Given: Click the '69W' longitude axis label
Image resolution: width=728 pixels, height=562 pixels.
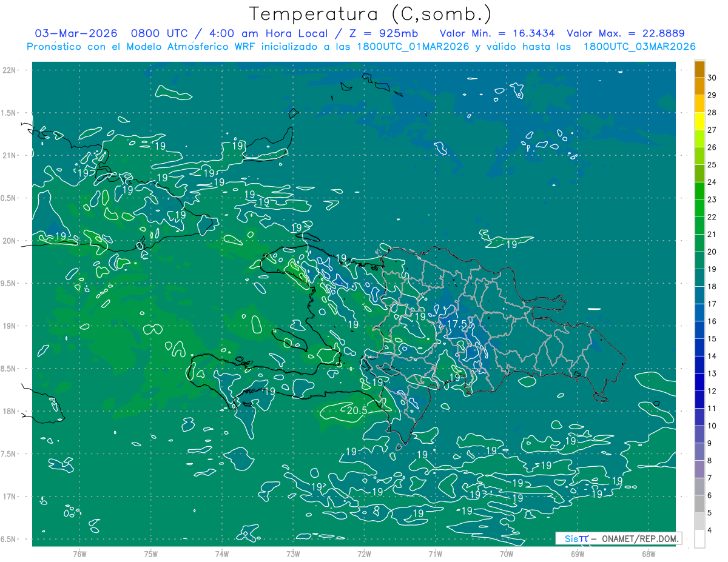Looking at the screenshot, I should pos(578,554).
